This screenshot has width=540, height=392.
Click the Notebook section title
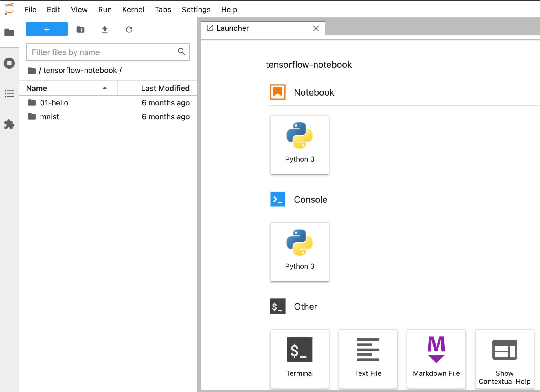click(314, 92)
